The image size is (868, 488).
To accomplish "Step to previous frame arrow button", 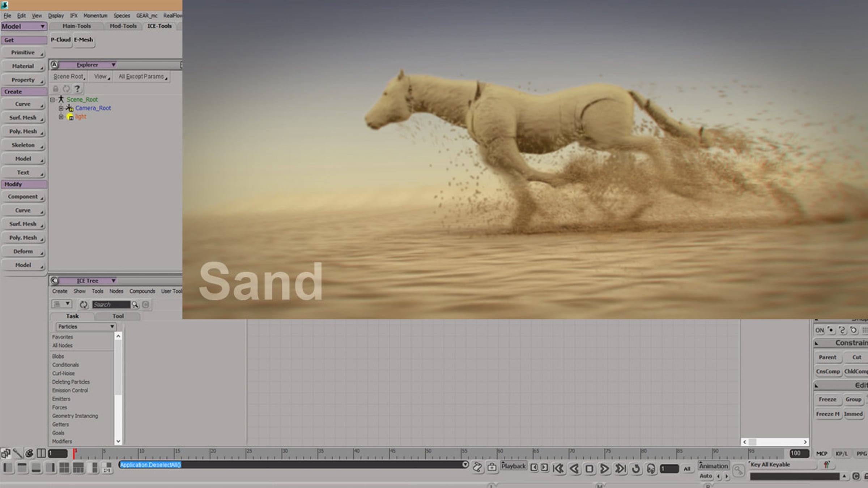I will (534, 467).
